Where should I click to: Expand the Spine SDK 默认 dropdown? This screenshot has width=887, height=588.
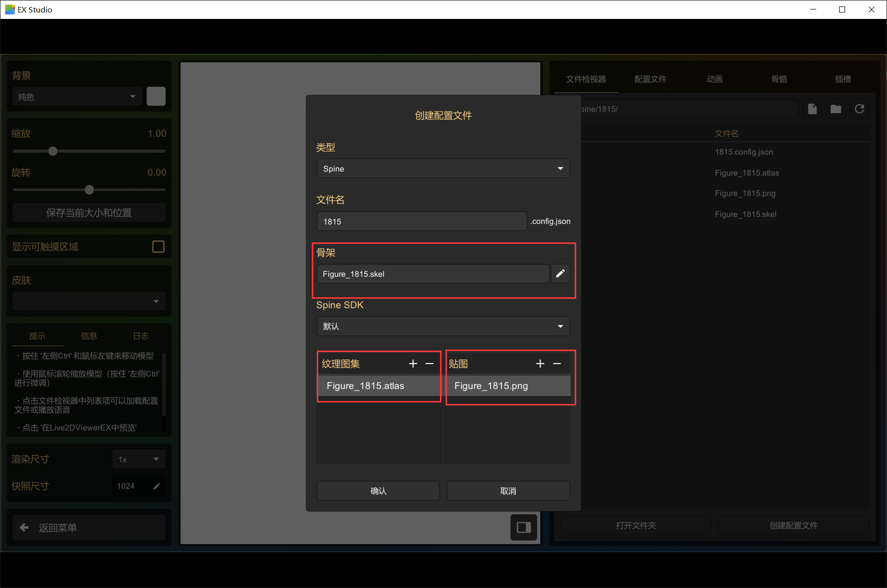[443, 326]
